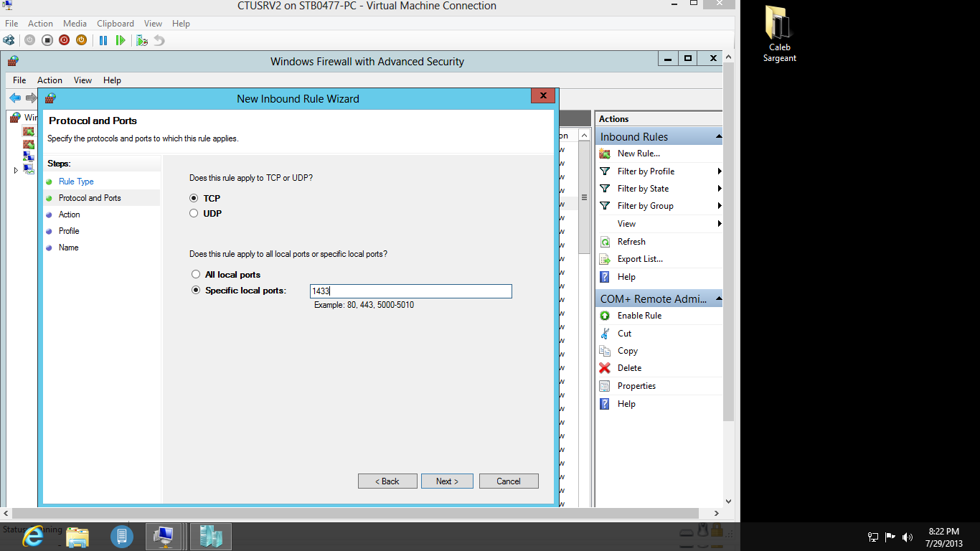Expand the Filter by State submenu arrow
The image size is (980, 551).
pos(719,189)
